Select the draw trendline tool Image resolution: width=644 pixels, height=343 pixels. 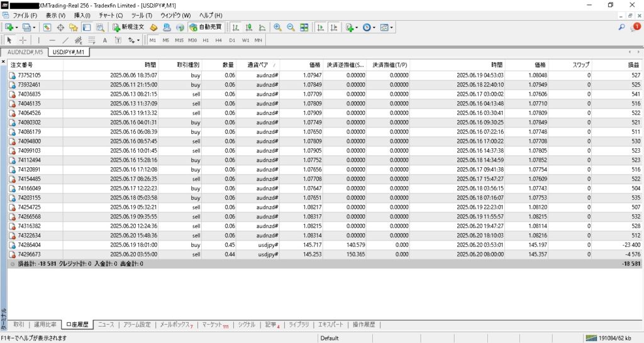pyautogui.click(x=65, y=40)
